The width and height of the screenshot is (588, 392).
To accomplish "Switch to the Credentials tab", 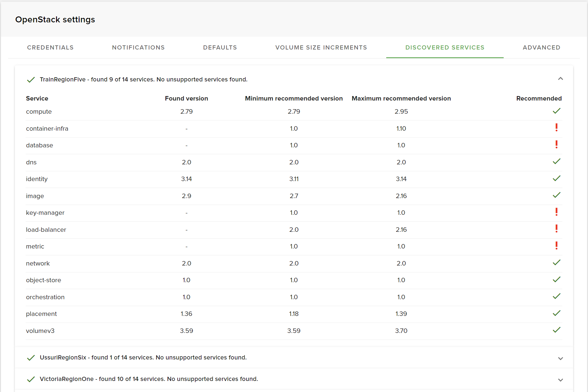I will point(50,47).
